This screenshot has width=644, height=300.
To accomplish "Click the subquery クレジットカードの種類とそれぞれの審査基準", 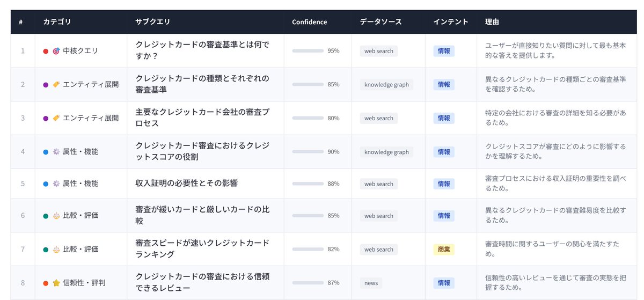I will [202, 84].
